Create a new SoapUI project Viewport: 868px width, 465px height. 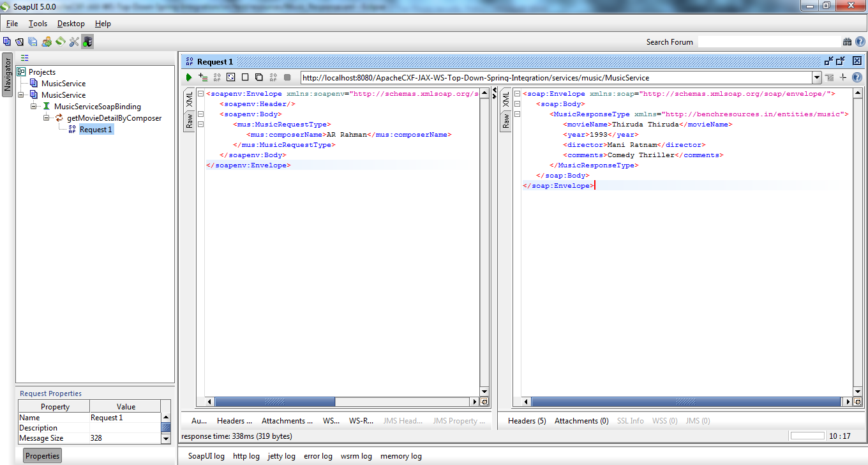[x=6, y=40]
